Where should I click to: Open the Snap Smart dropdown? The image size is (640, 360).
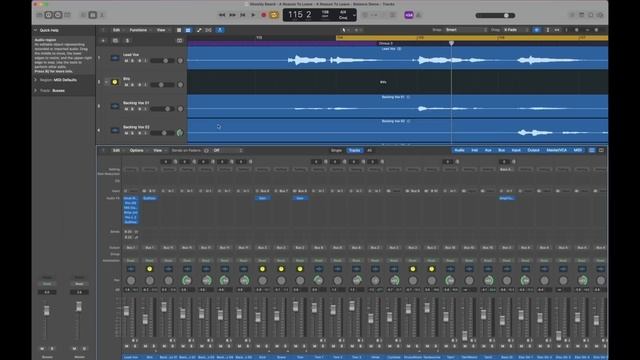(465, 30)
